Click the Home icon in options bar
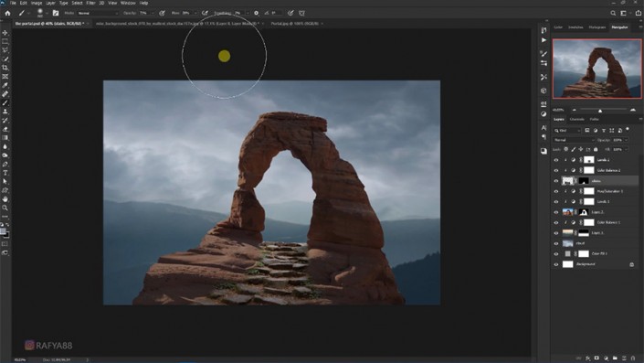The image size is (644, 363). 7,13
